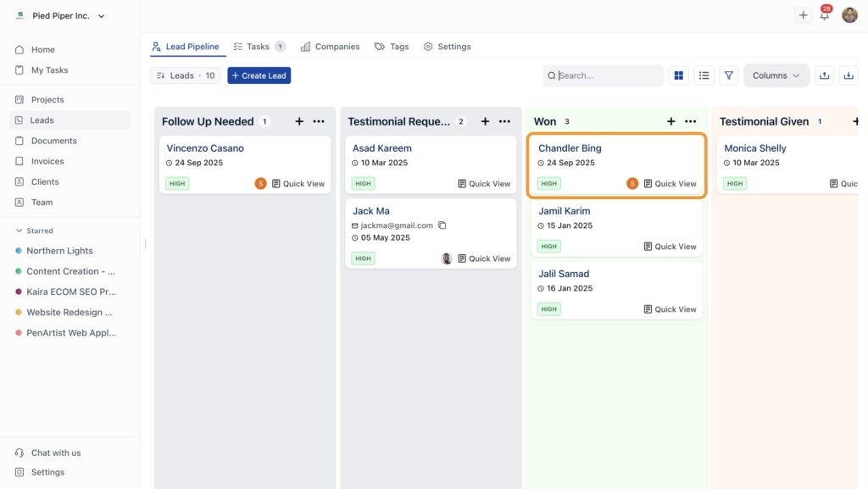Switch to kanban board view icon

(x=678, y=75)
